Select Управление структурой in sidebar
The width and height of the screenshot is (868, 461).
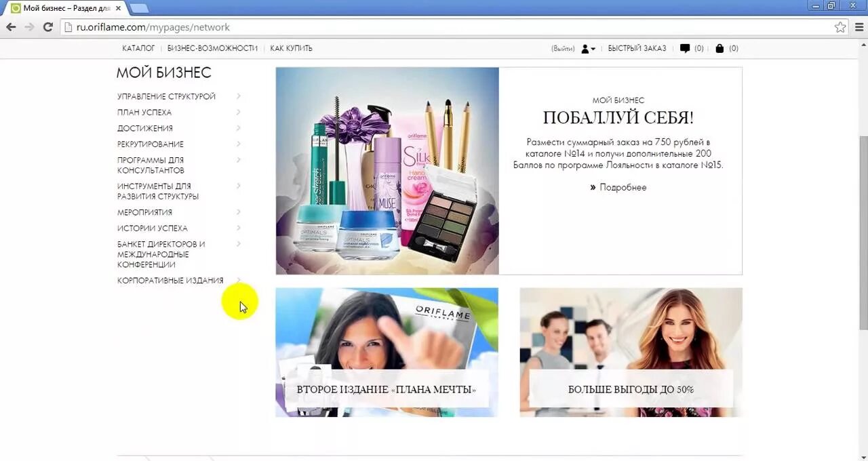166,97
